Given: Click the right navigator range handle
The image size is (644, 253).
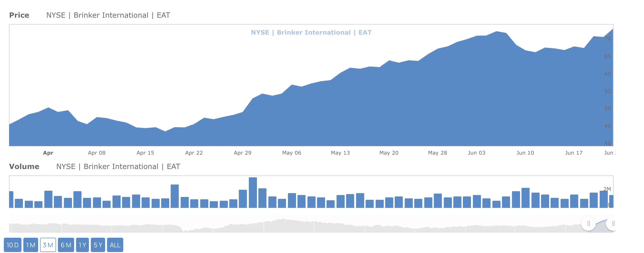Looking at the screenshot, I should click(x=613, y=223).
